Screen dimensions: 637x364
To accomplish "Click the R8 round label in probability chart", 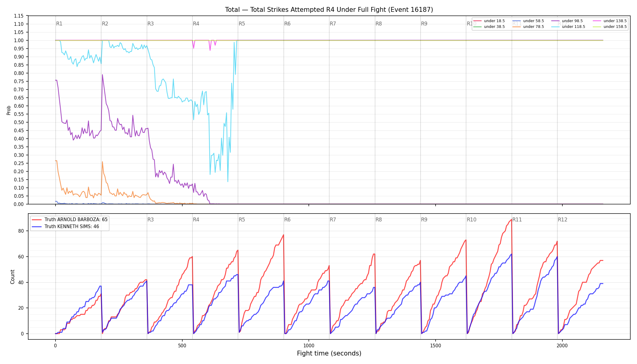I will [x=379, y=24].
